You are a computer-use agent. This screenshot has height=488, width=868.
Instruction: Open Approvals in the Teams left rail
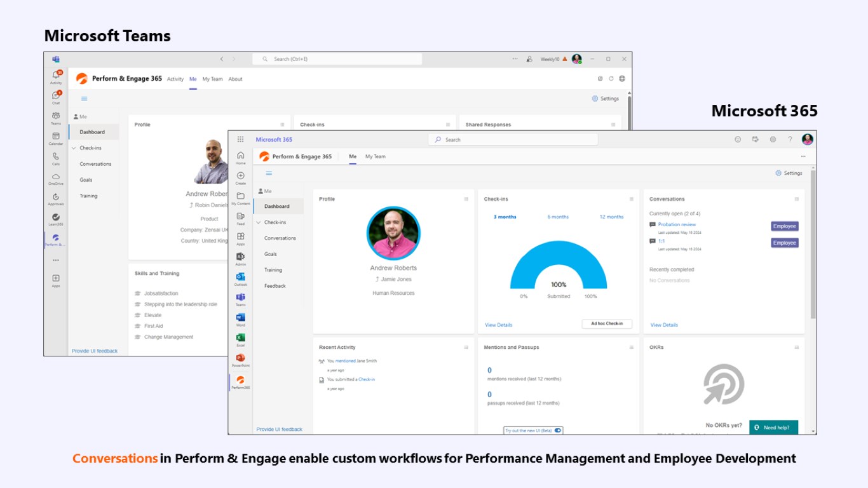56,199
